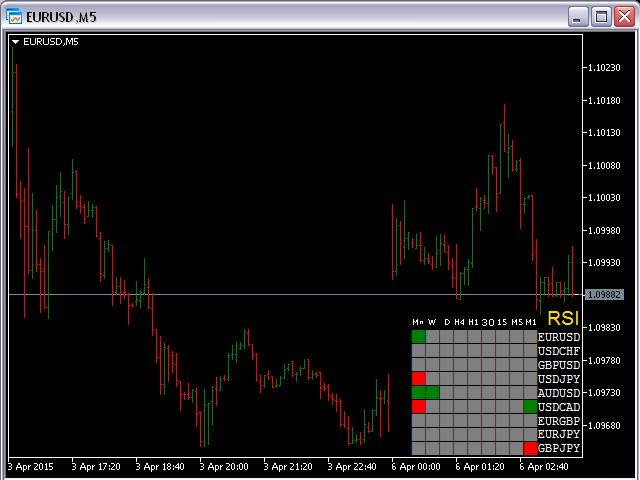640x480 pixels.
Task: Minimize the EURUSD,M5 chart window
Action: point(577,17)
